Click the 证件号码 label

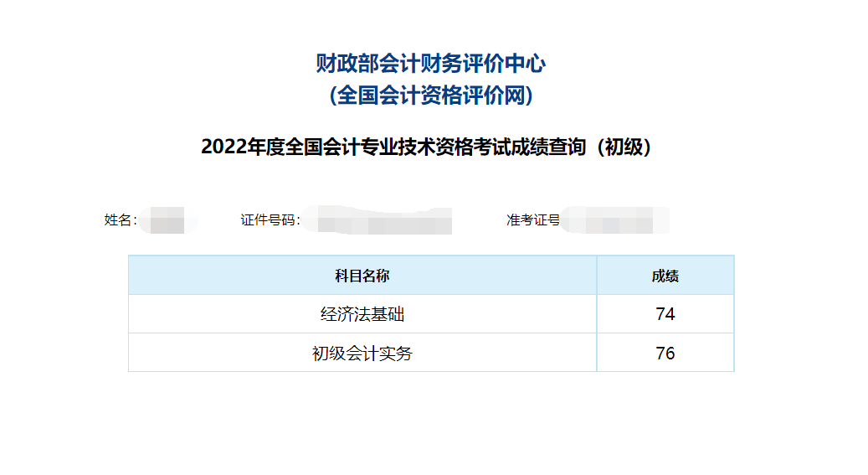[x=269, y=220]
